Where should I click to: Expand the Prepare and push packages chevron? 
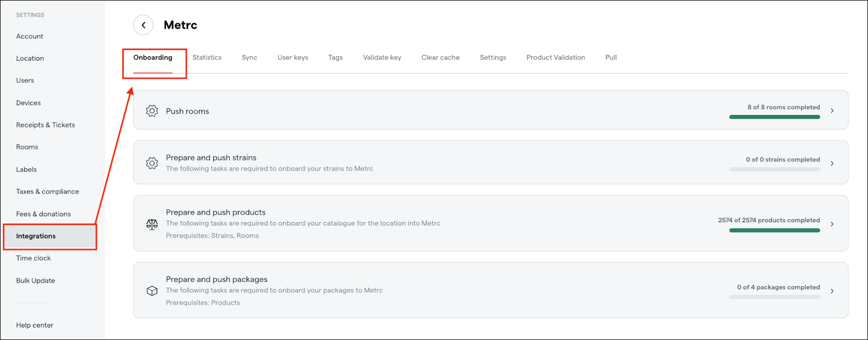832,291
